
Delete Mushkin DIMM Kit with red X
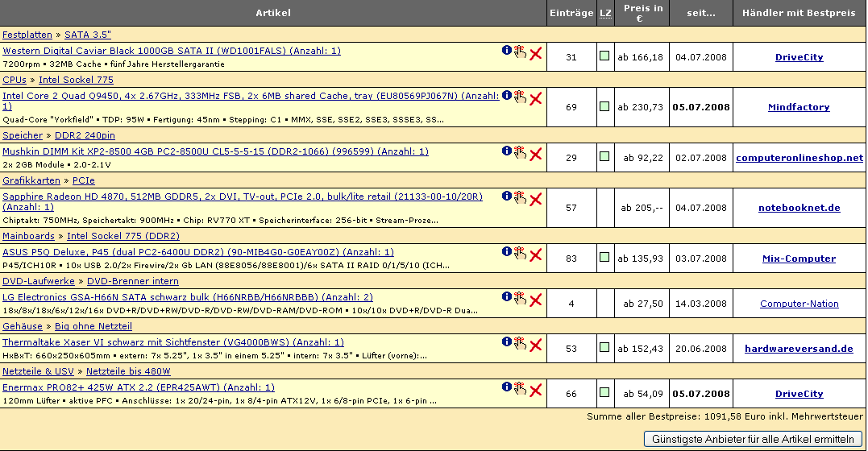(535, 155)
